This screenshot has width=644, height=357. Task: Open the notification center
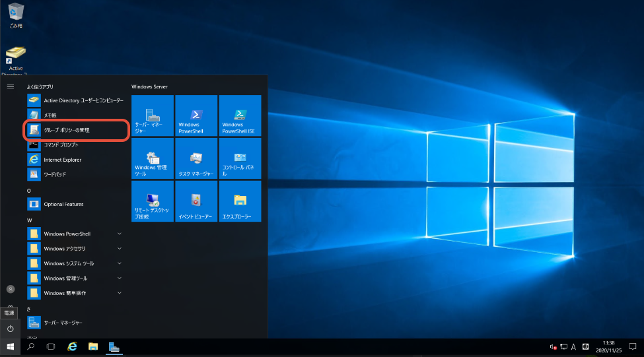(633, 346)
